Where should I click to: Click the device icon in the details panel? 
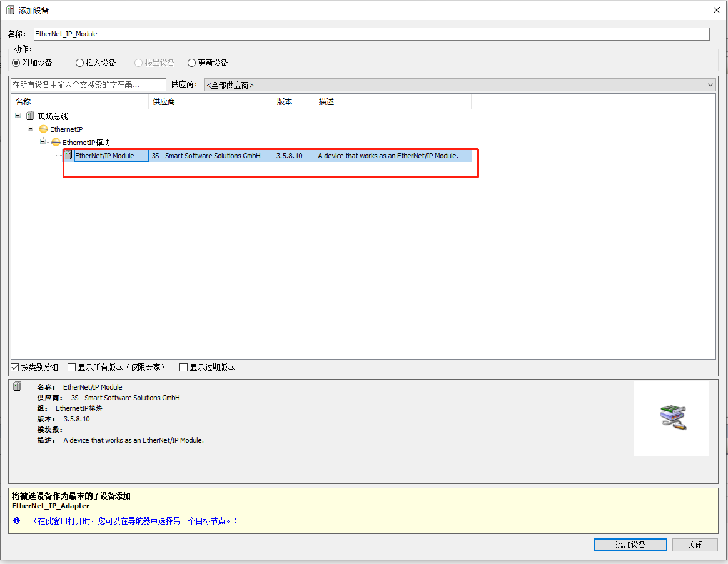coord(18,386)
